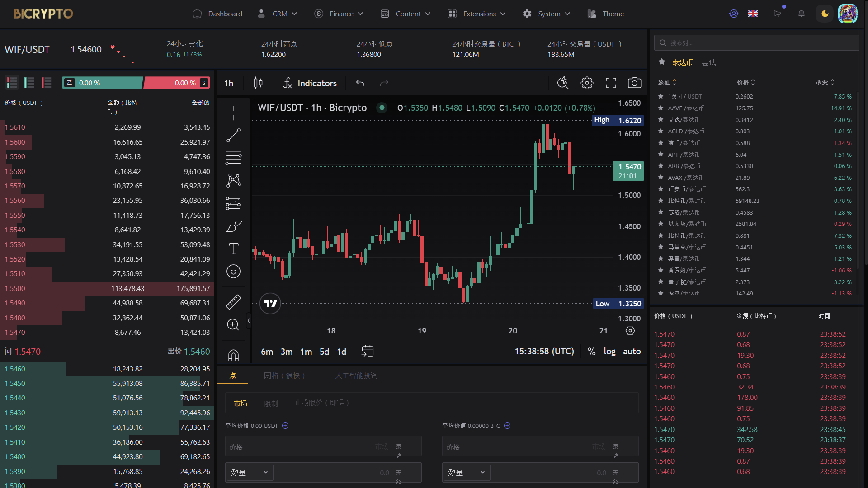Select the ruler measure tool
868x488 pixels.
tap(233, 302)
